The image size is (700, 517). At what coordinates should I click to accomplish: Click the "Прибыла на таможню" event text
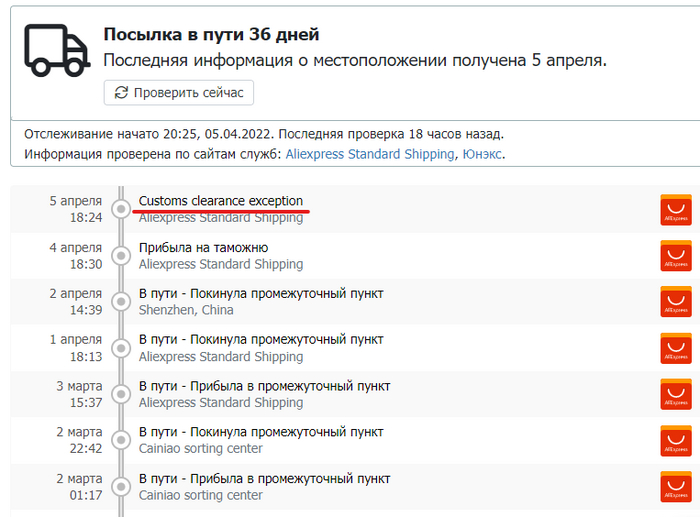pos(203,247)
